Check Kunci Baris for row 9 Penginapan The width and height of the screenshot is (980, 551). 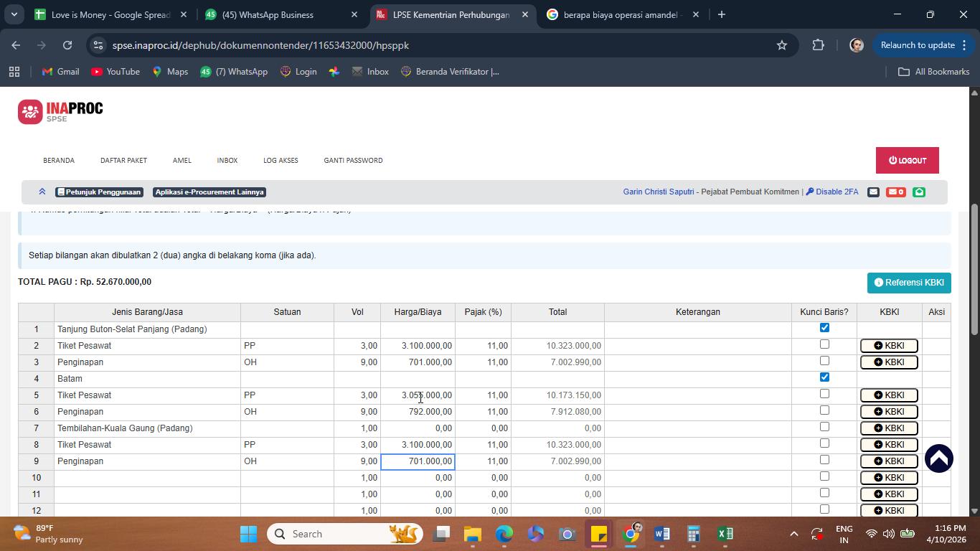coord(824,460)
